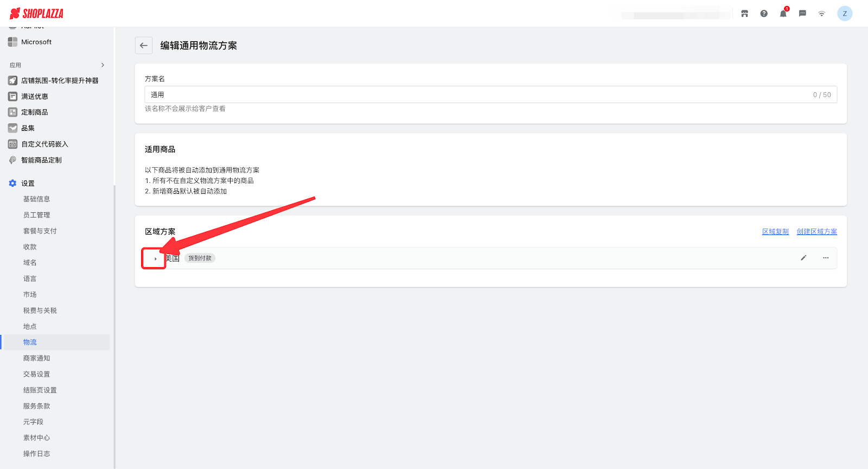Open the storefront preview icon
This screenshot has width=868, height=469.
coord(744,14)
